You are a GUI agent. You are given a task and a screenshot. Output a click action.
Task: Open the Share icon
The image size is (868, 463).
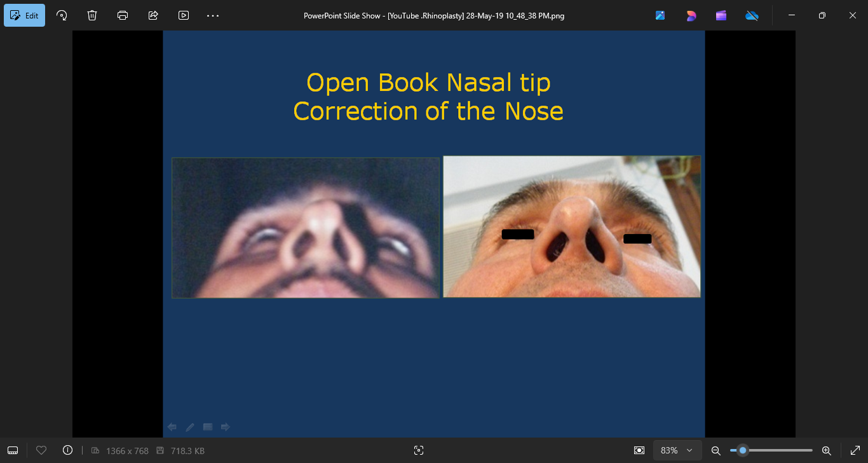153,15
